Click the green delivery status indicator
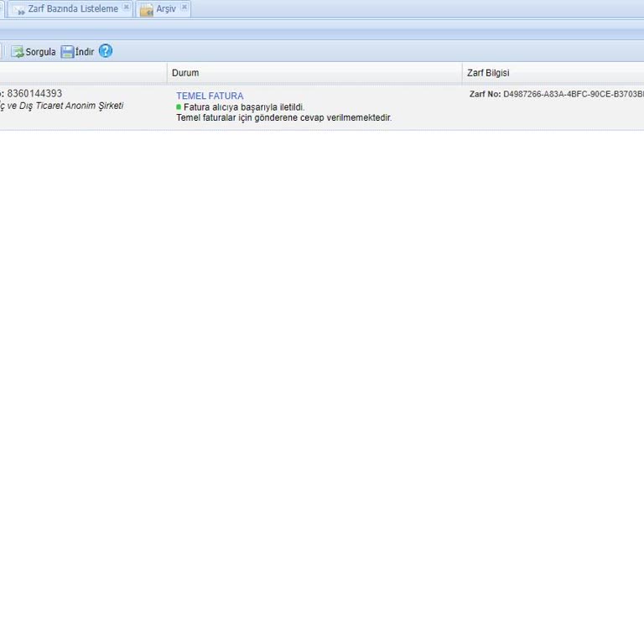 click(179, 107)
